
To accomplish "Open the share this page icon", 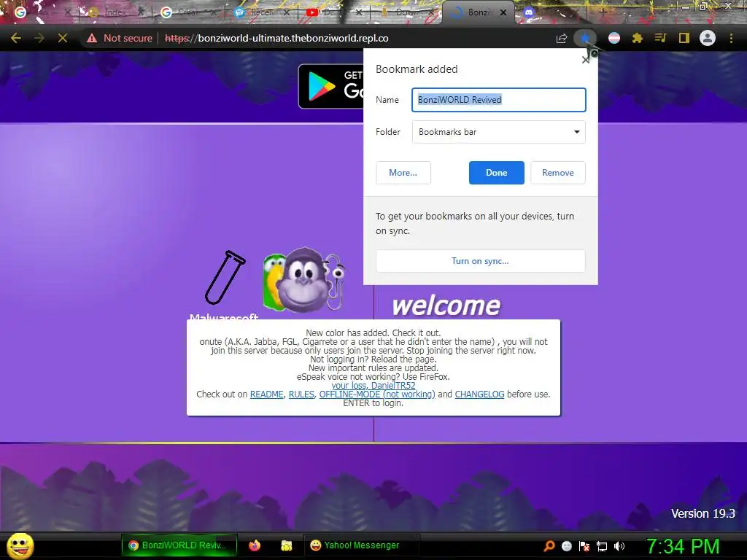I will tap(562, 38).
